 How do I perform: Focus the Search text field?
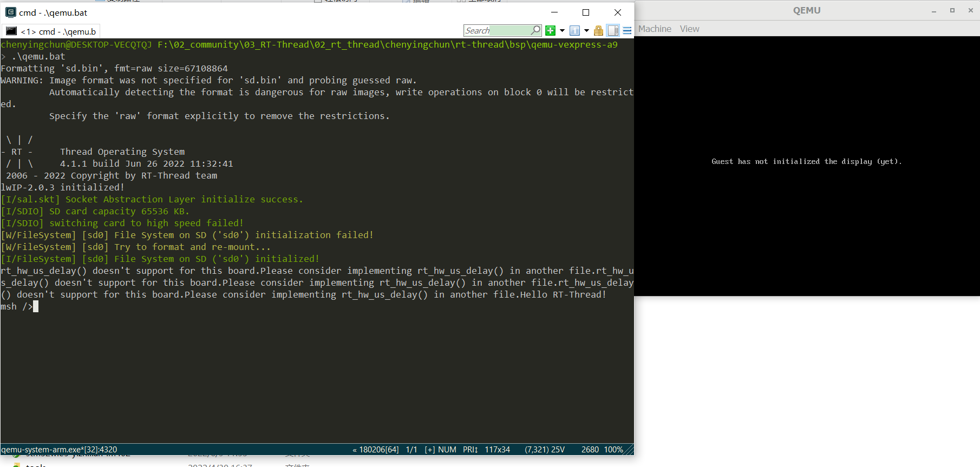pos(496,31)
